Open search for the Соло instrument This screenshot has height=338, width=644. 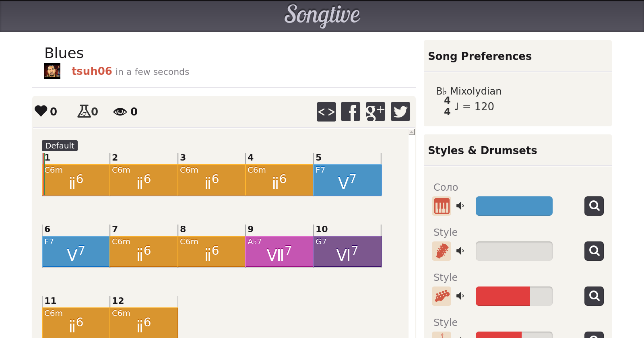pos(594,206)
